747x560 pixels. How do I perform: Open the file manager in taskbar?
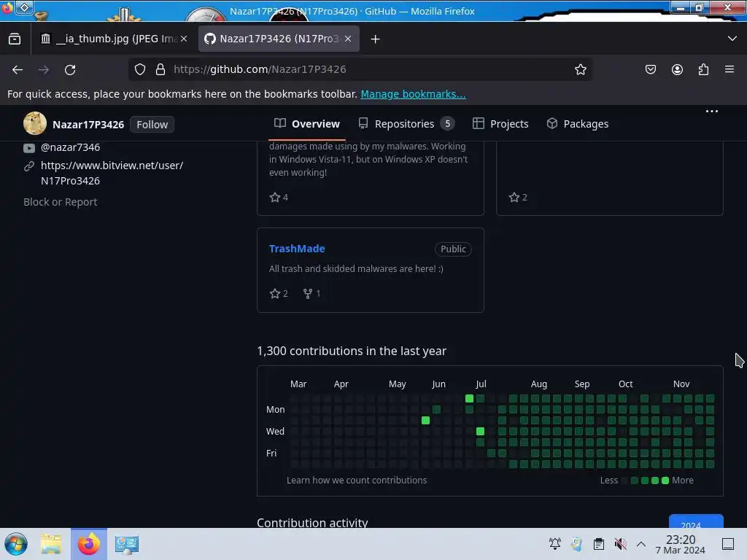pos(51,544)
